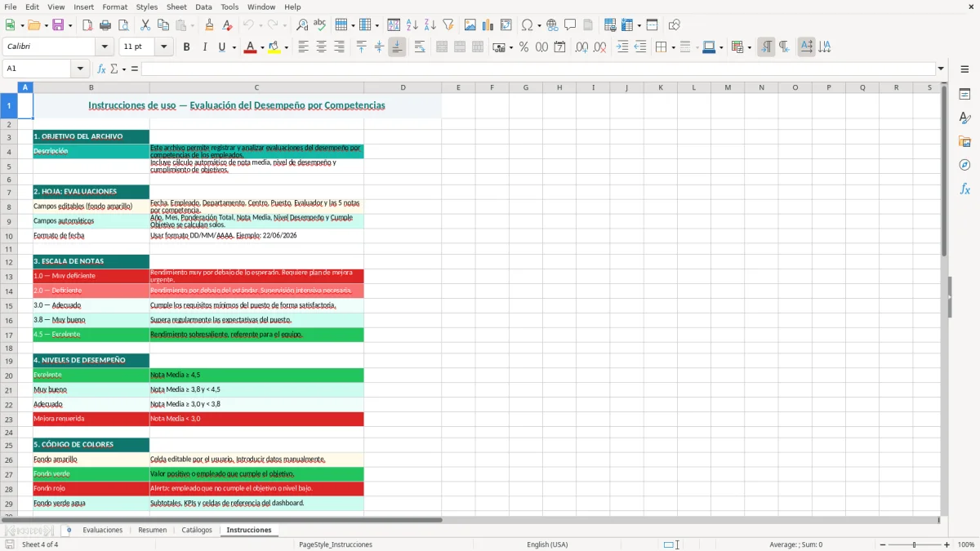Expand the formula bar arrow

pos(941,69)
